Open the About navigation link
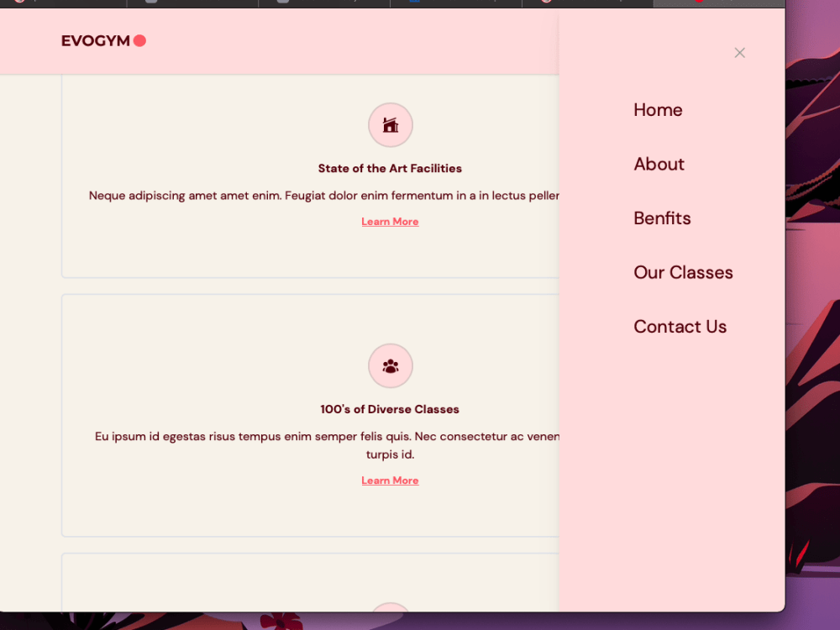This screenshot has height=630, width=840. 659,164
